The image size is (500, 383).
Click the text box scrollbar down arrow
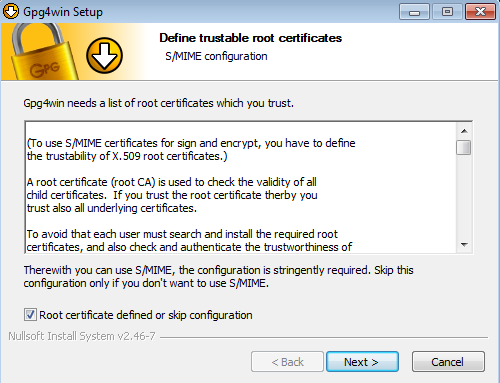click(464, 245)
